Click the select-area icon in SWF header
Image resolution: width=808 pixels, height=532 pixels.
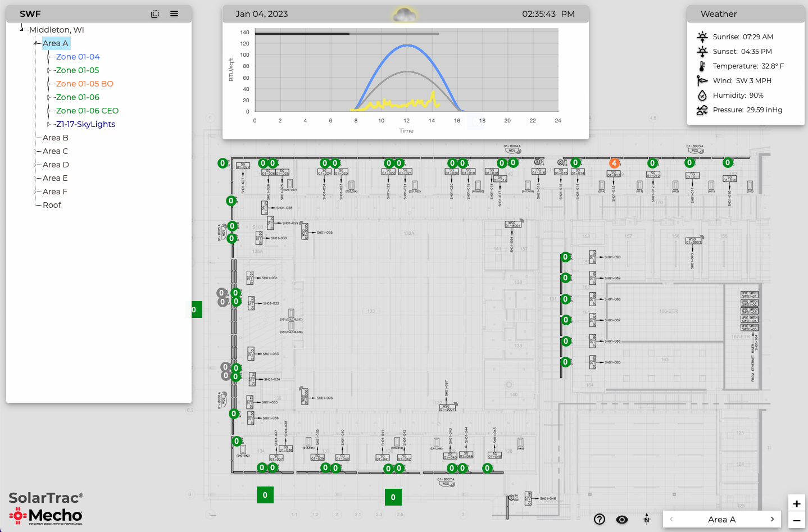tap(155, 14)
